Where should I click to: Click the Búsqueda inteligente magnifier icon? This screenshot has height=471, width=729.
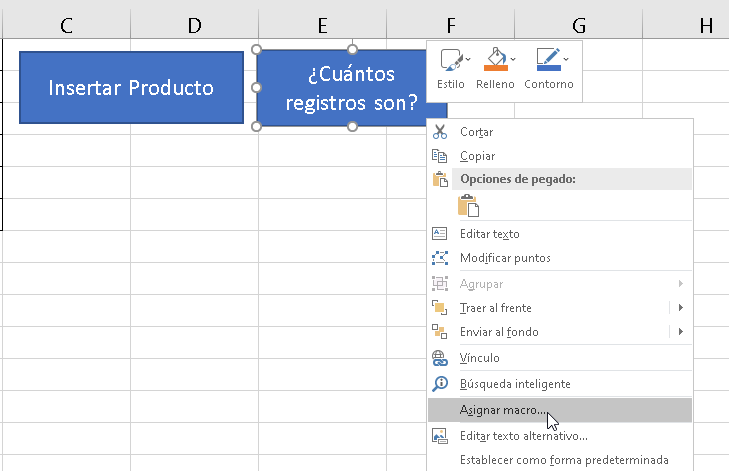tap(440, 384)
